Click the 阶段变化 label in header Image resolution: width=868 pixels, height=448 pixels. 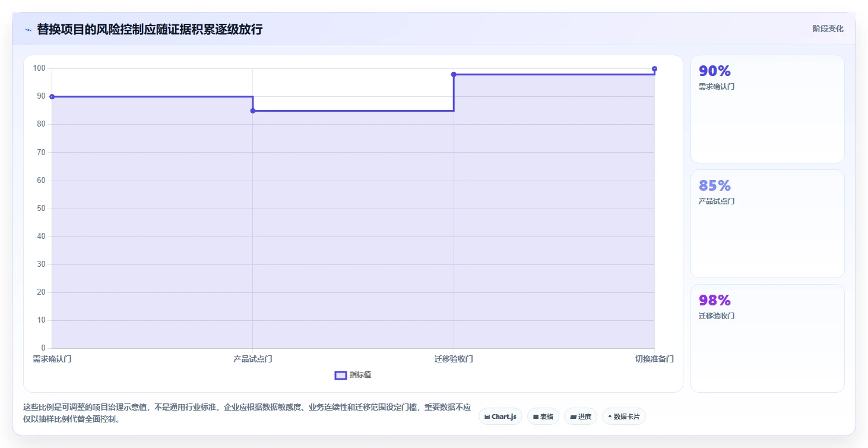pos(828,29)
